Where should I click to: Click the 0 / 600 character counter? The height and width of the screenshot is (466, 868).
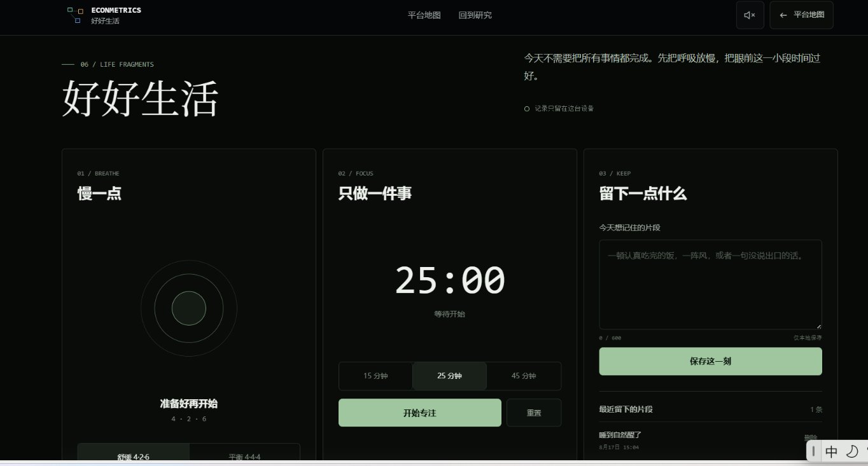[x=610, y=338]
